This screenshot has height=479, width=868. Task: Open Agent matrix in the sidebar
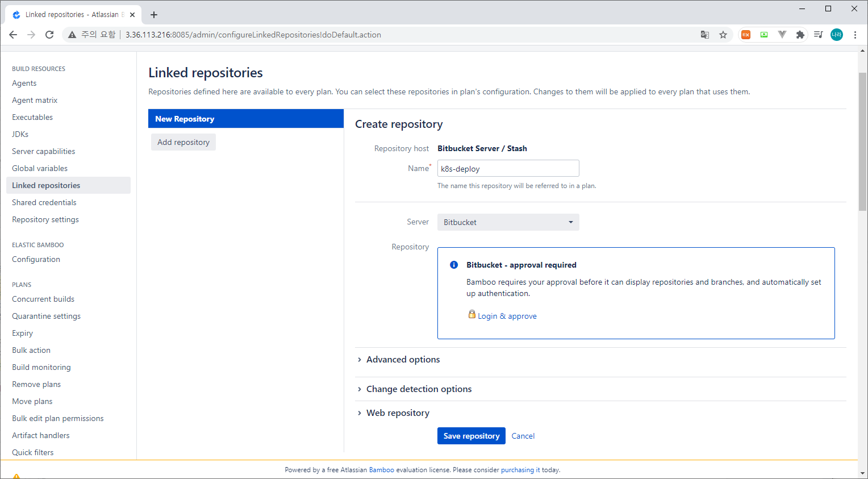(35, 100)
